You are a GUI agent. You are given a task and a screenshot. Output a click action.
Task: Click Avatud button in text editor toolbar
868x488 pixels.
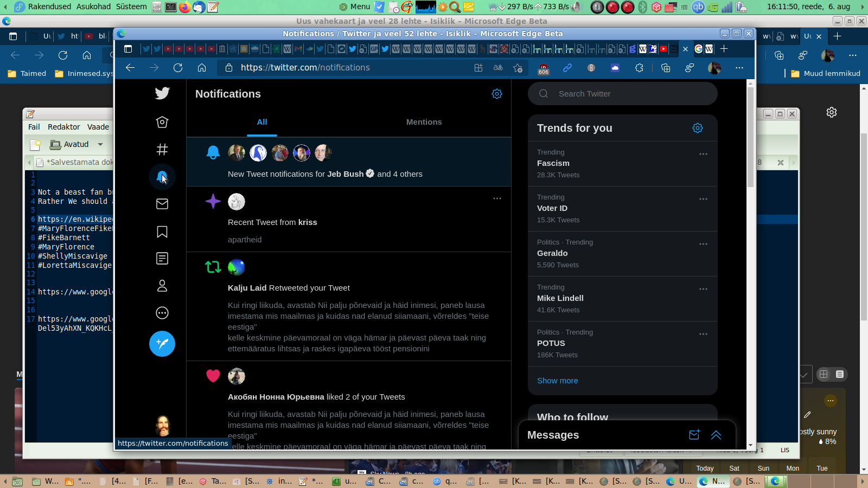(70, 144)
